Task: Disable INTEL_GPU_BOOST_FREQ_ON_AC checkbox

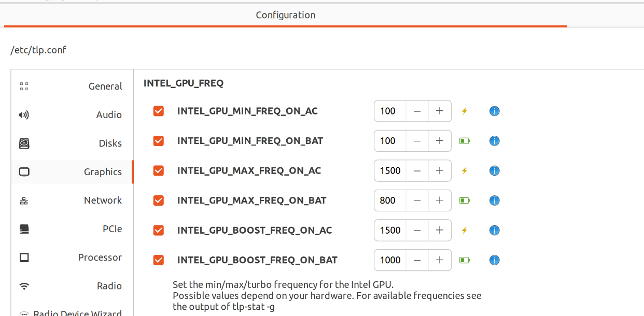Action: coord(159,230)
